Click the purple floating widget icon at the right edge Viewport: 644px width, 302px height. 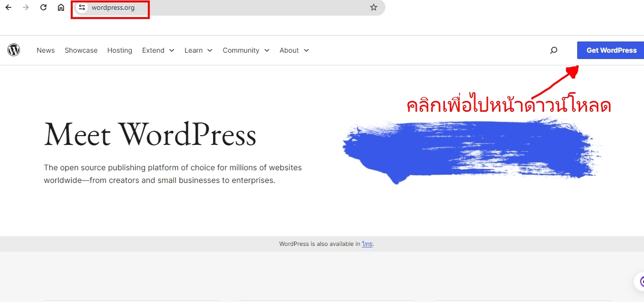pyautogui.click(x=640, y=282)
